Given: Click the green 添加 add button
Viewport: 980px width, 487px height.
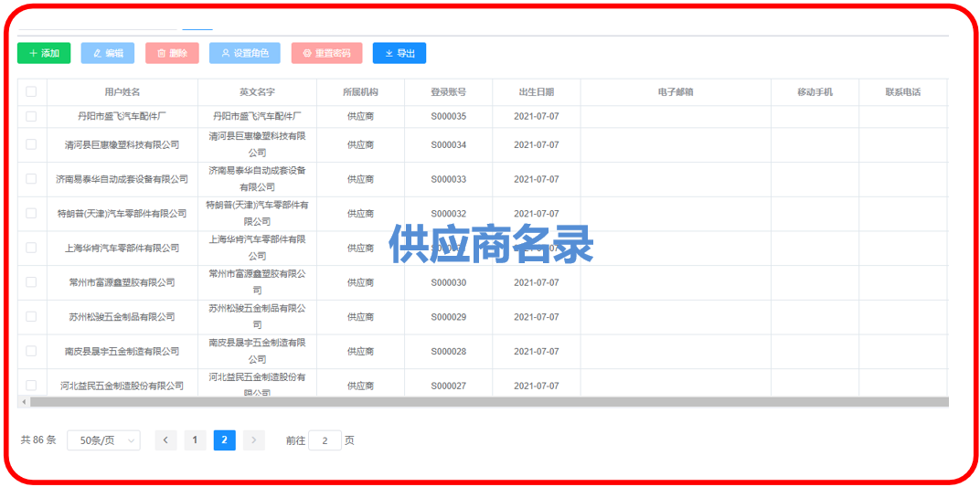Looking at the screenshot, I should [44, 53].
